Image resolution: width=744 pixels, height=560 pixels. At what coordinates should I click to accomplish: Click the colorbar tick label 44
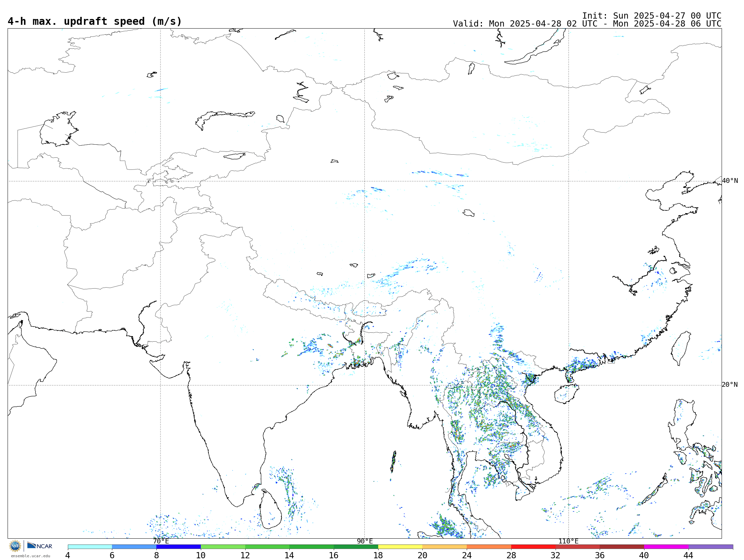point(689,555)
